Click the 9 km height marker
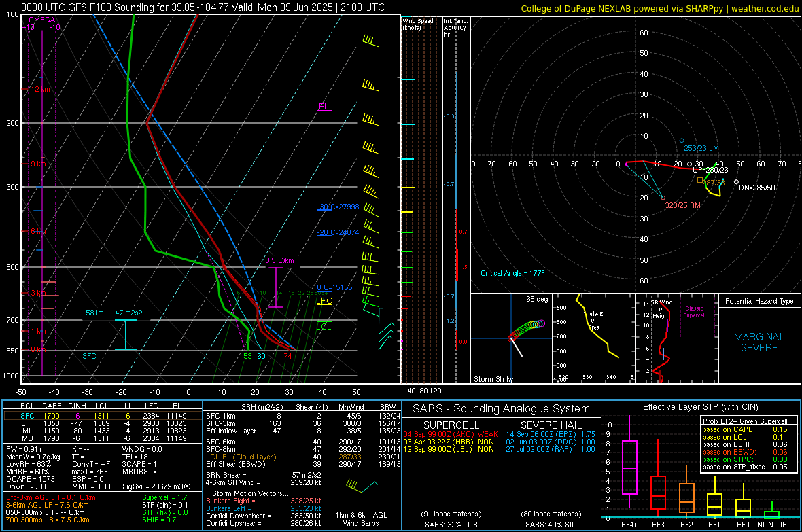802x532 pixels. 38,164
